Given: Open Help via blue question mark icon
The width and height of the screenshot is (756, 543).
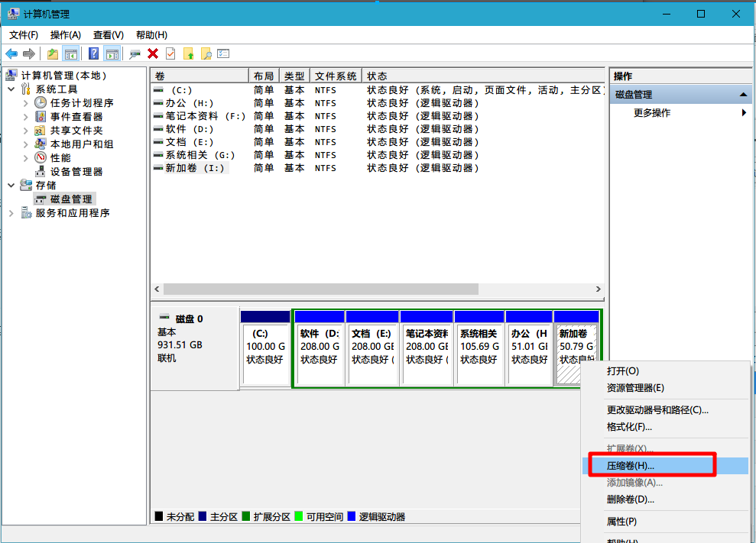Looking at the screenshot, I should (x=93, y=53).
